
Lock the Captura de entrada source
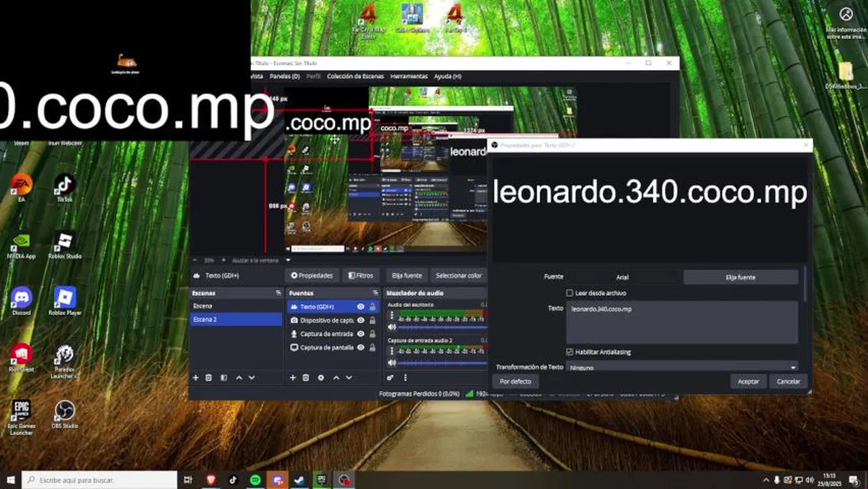372,334
